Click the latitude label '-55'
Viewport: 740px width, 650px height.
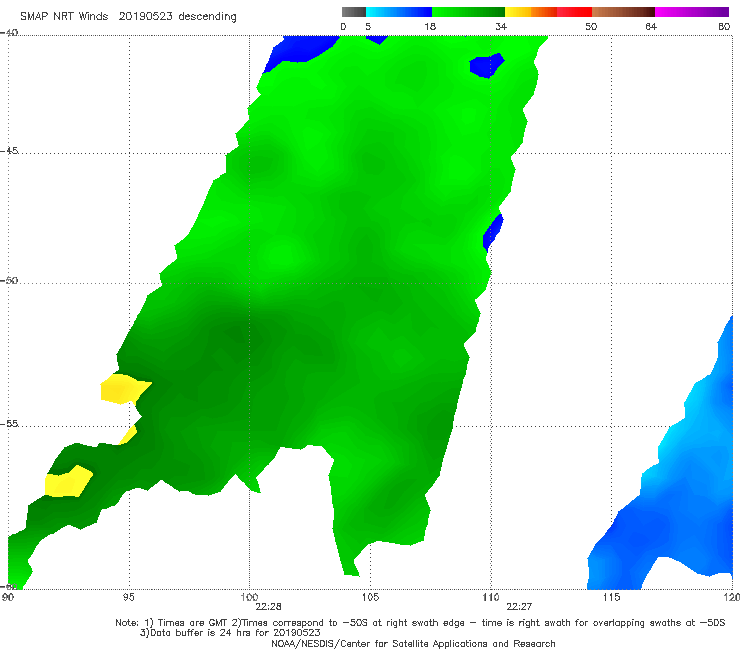9,423
